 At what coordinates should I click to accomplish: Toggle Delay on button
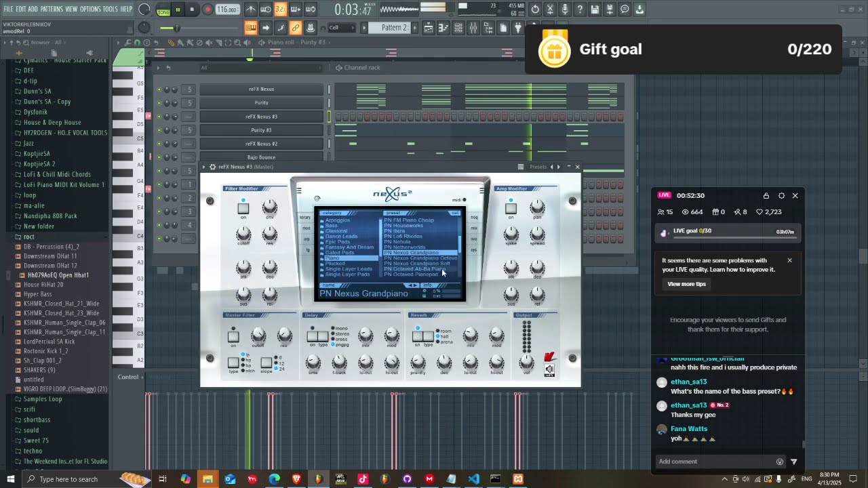pos(313,336)
